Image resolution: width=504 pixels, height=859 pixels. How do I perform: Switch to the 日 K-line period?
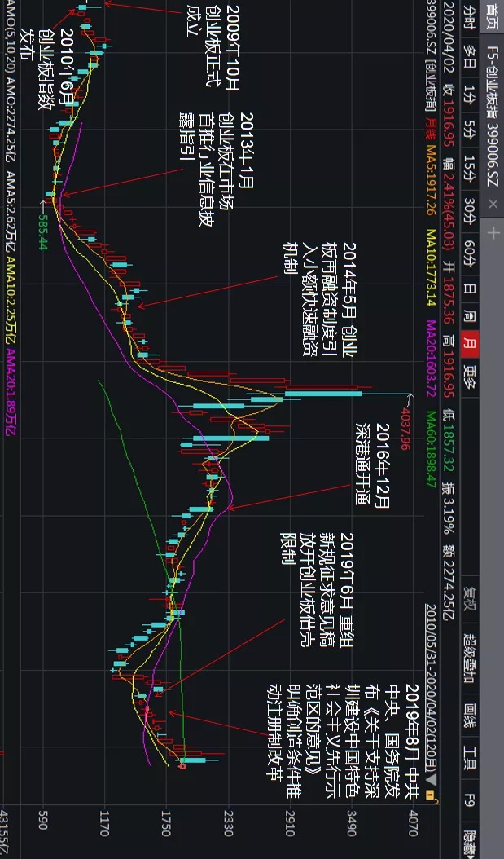tap(470, 289)
